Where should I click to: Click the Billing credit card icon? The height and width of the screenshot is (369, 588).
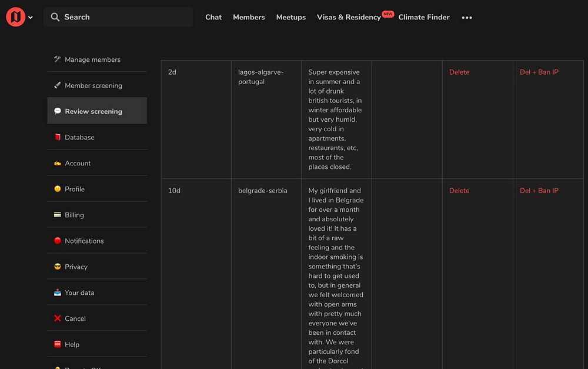pos(58,215)
